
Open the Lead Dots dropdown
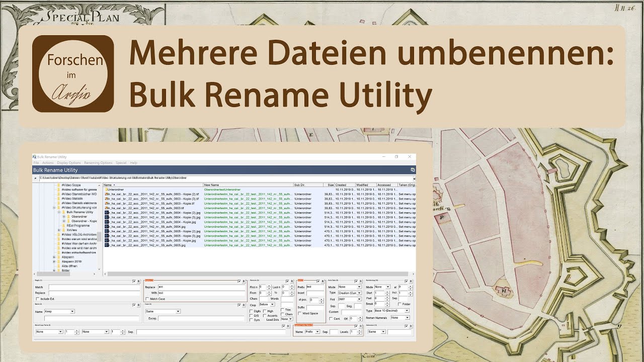coord(287,319)
